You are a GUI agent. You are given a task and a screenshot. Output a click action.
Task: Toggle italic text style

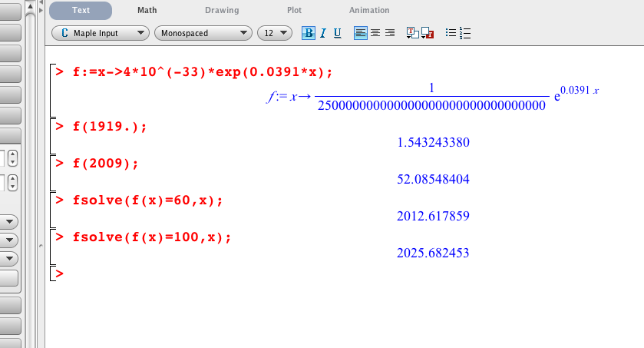pos(323,33)
